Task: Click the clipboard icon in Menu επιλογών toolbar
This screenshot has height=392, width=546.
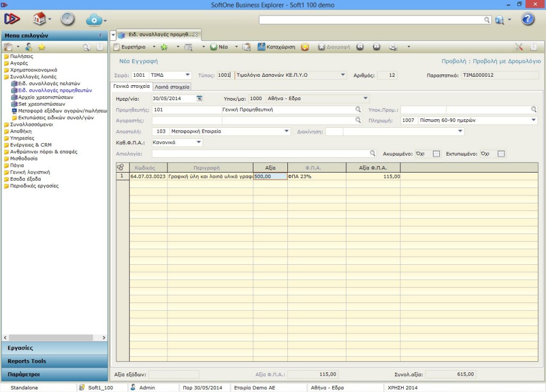Action: [8, 47]
